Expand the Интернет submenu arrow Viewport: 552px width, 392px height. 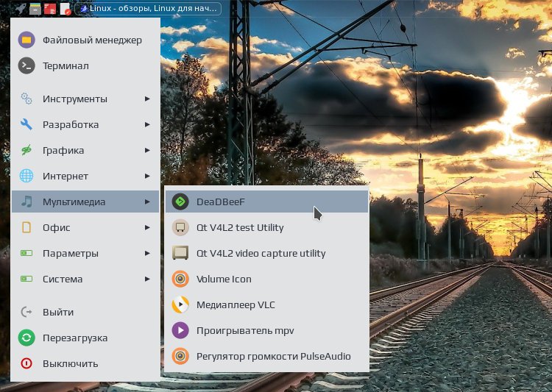tap(147, 176)
